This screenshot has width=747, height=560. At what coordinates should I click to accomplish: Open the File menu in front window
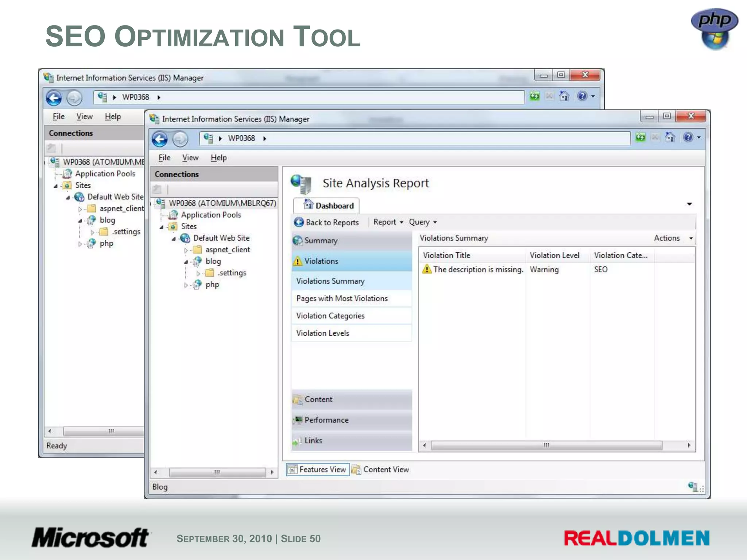point(165,157)
